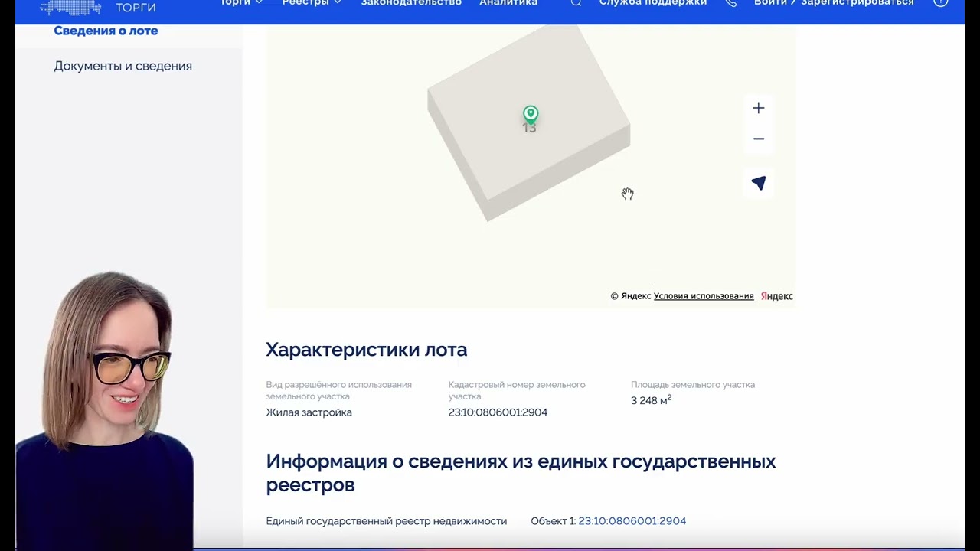The height and width of the screenshot is (551, 980).
Task: Open Войти / Зарегистрироваться link
Action: point(834,3)
